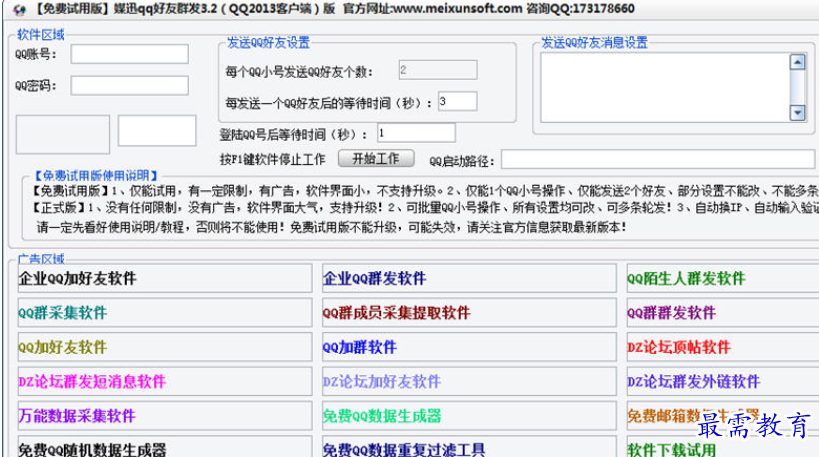Focus the 每个QQ小号发送QQ好友个数 field

(438, 70)
